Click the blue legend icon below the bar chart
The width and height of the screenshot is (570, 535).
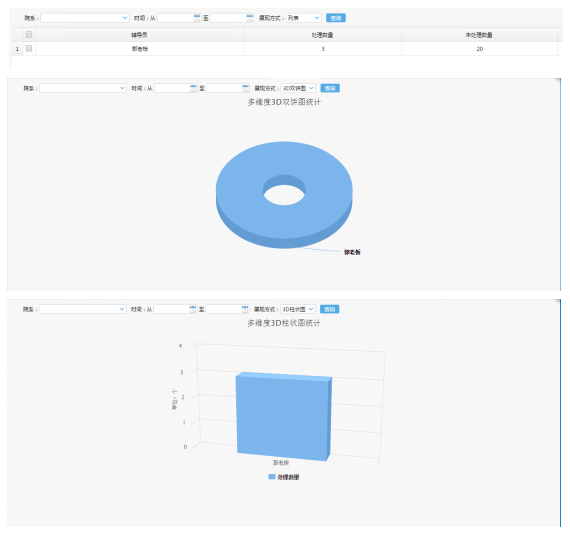(x=272, y=476)
